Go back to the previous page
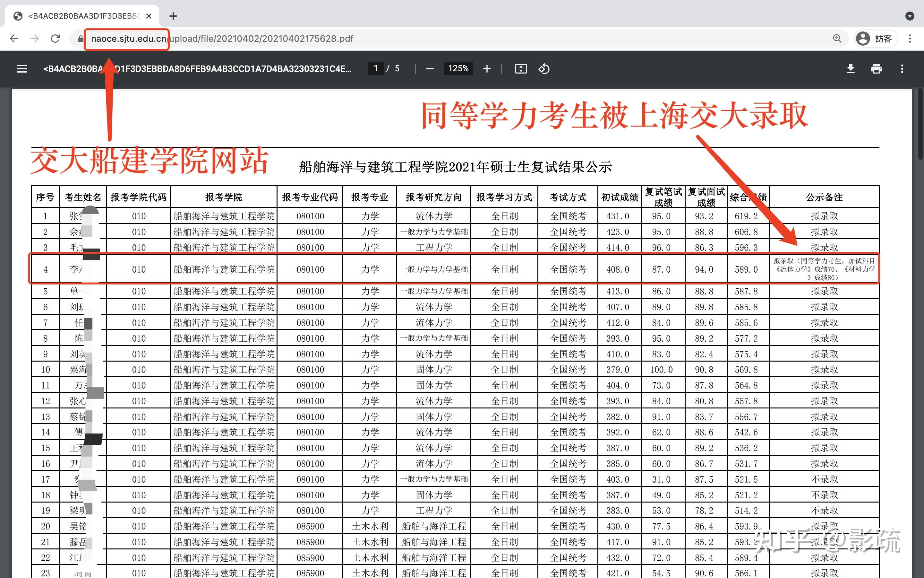The image size is (924, 578). coord(14,39)
